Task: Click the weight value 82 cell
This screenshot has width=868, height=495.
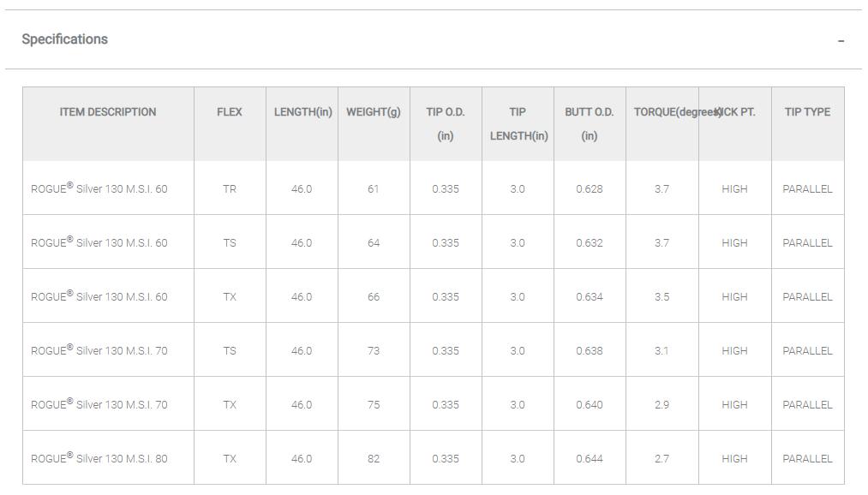Action: (374, 459)
